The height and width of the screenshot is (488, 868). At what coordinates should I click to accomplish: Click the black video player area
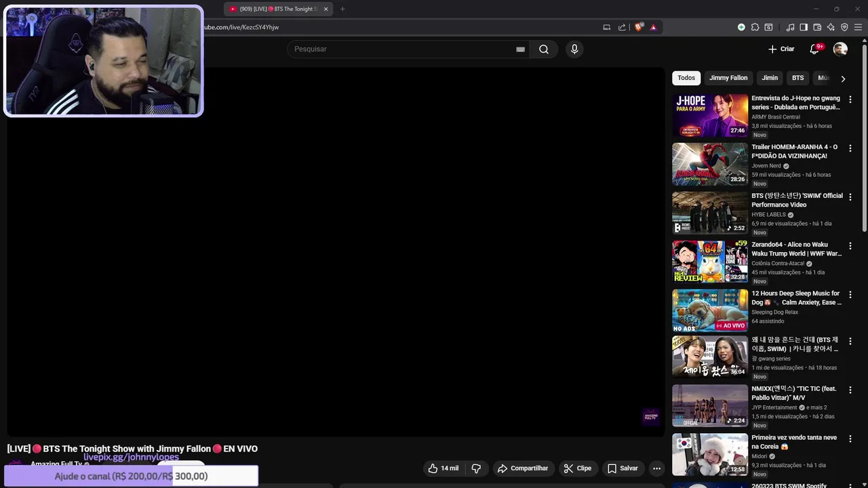pyautogui.click(x=336, y=252)
